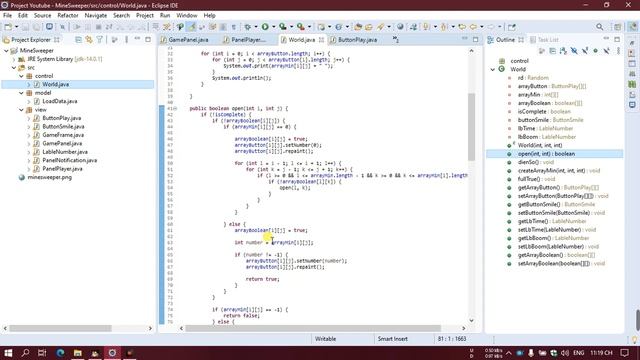Screen dimensions: 640x360
Task: Toggle Link with Editor in Project Explorer
Action: (89, 40)
